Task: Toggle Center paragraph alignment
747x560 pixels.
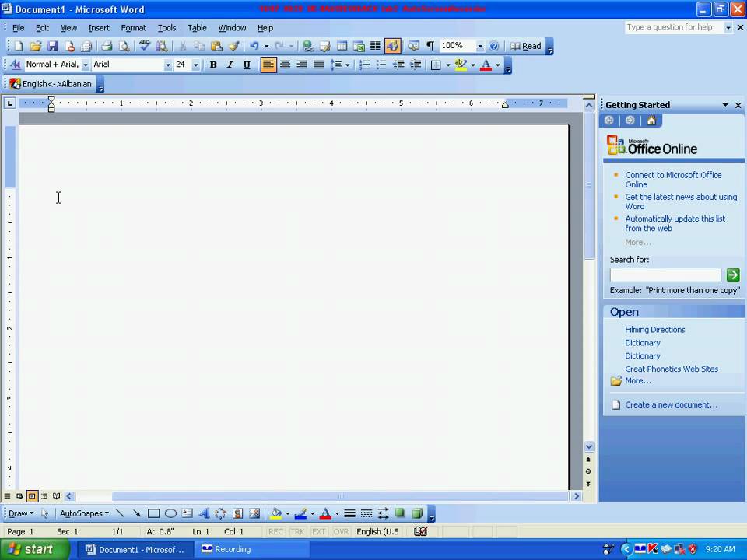Action: click(285, 65)
